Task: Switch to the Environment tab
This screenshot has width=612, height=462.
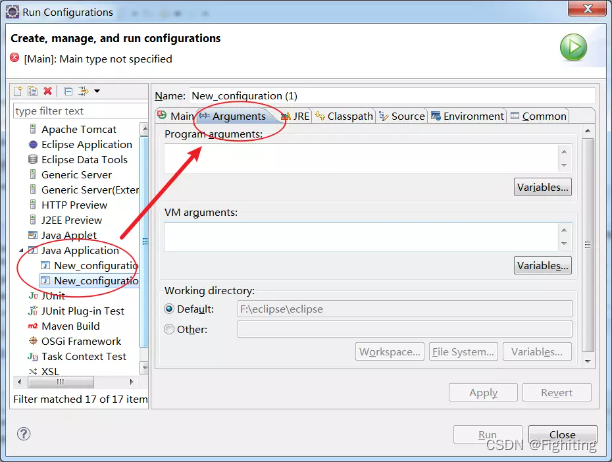Action: pos(467,116)
